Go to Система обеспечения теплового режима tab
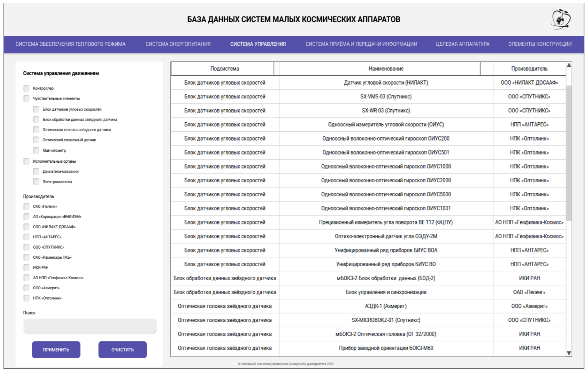Image resolution: width=588 pixels, height=373 pixels. tap(70, 44)
